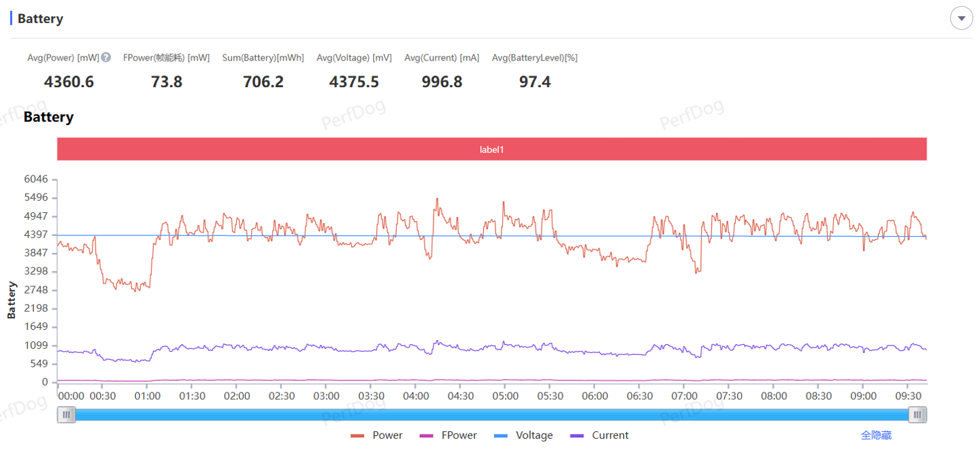The image size is (980, 455).
Task: Hide the FPower series via the legend
Action: (448, 435)
